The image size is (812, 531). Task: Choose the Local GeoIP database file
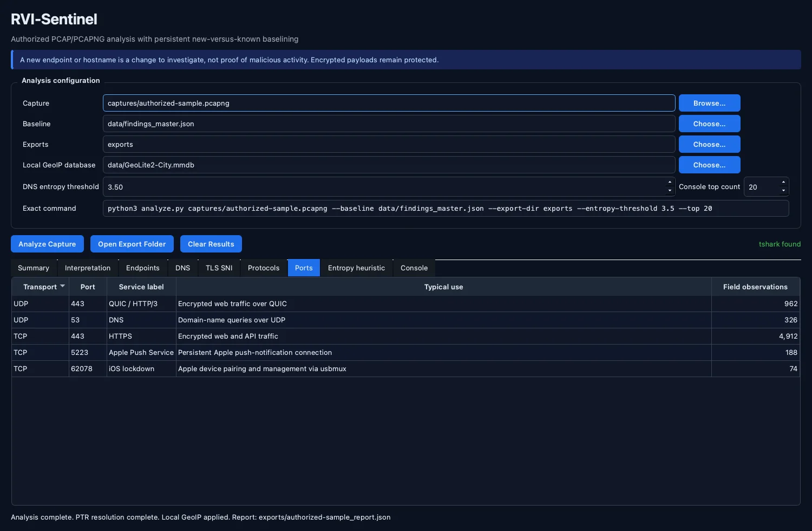pyautogui.click(x=709, y=165)
